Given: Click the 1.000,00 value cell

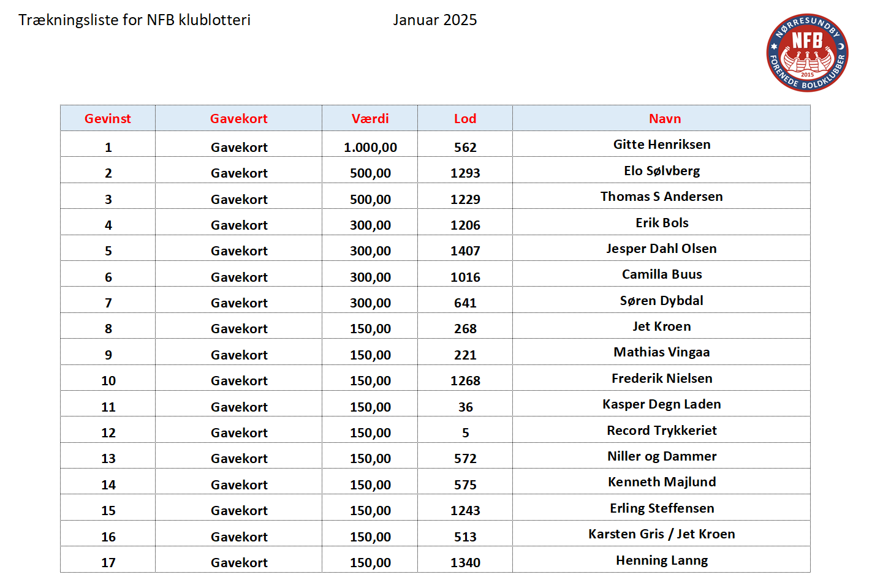Looking at the screenshot, I should [370, 148].
